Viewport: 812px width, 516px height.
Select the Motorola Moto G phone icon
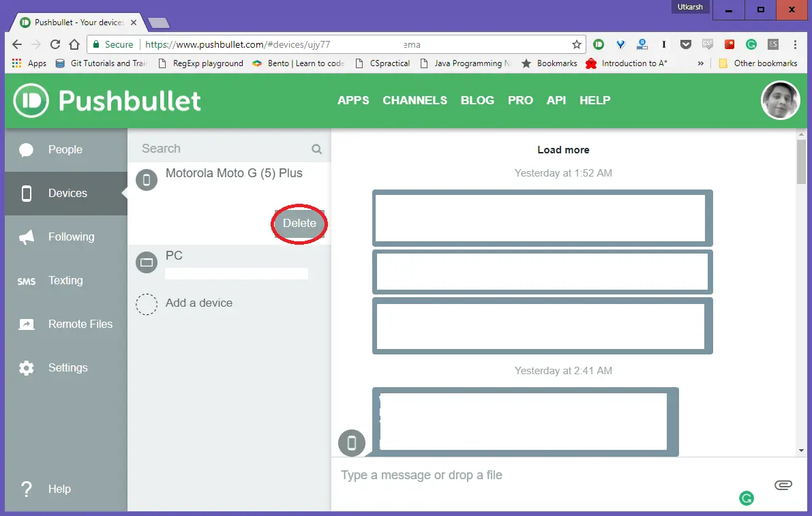(147, 180)
